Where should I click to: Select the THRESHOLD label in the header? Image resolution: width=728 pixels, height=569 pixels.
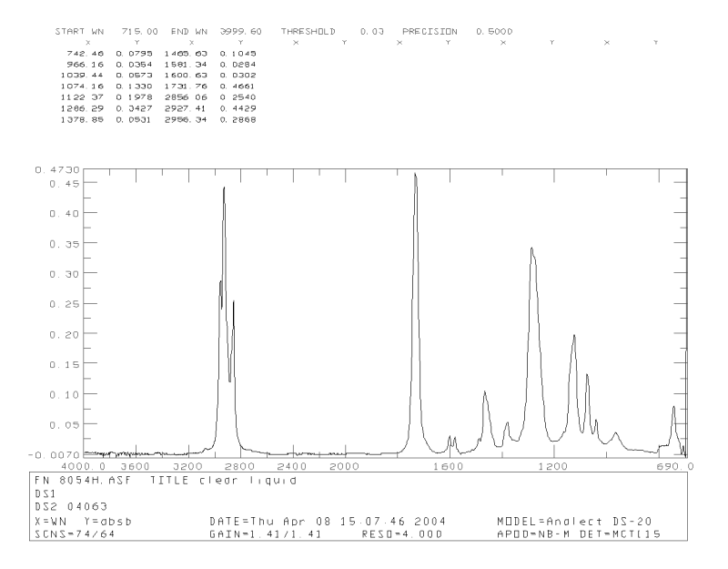click(x=308, y=32)
